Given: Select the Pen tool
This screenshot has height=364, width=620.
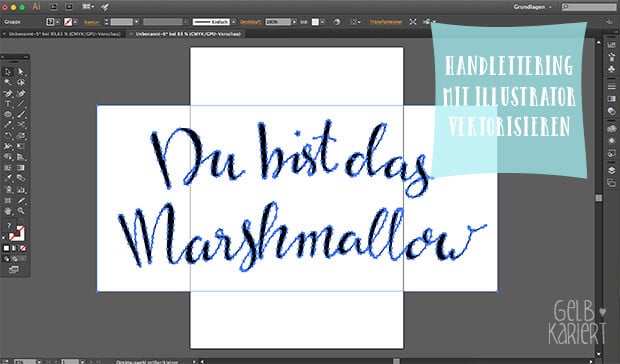Looking at the screenshot, I should pyautogui.click(x=8, y=93).
